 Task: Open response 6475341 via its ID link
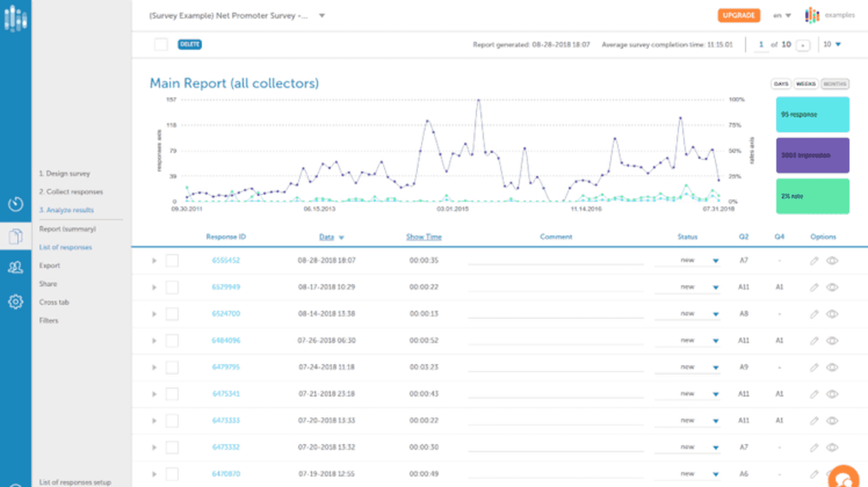click(226, 393)
